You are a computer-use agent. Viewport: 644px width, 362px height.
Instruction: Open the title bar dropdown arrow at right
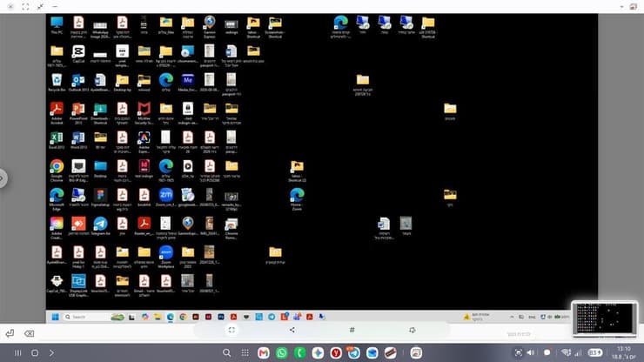point(621,7)
